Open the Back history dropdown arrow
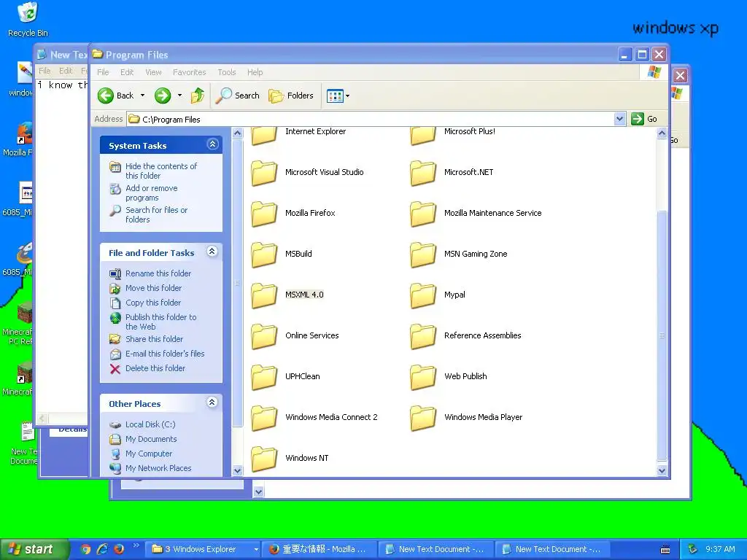This screenshot has height=560, width=747. [142, 96]
